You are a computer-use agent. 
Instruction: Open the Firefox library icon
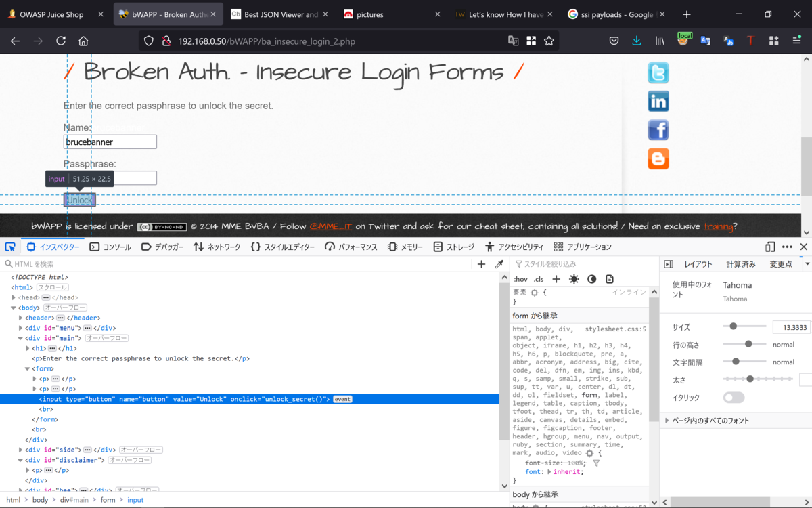(x=659, y=41)
